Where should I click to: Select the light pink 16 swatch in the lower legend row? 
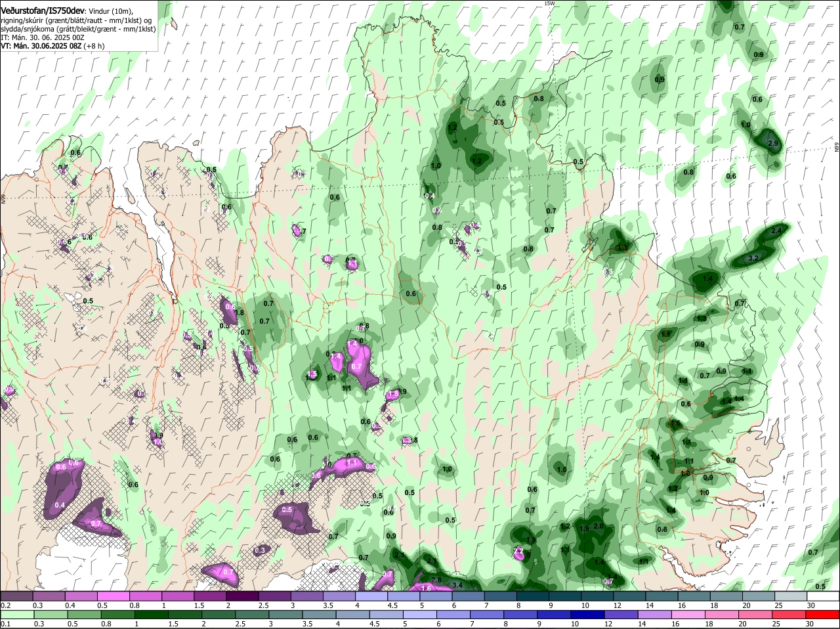(x=689, y=615)
